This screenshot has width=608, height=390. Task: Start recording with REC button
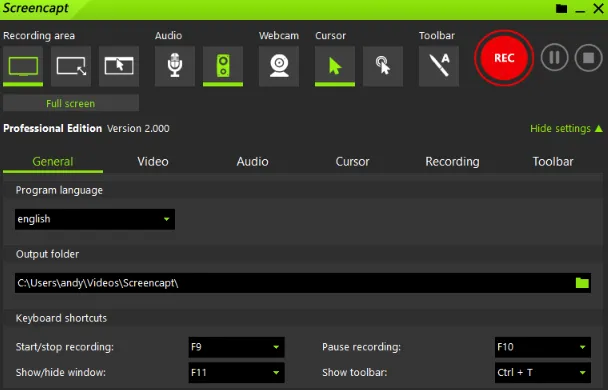504,58
